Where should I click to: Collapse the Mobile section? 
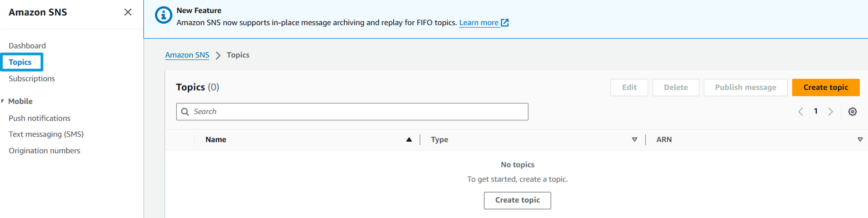[x=3, y=101]
